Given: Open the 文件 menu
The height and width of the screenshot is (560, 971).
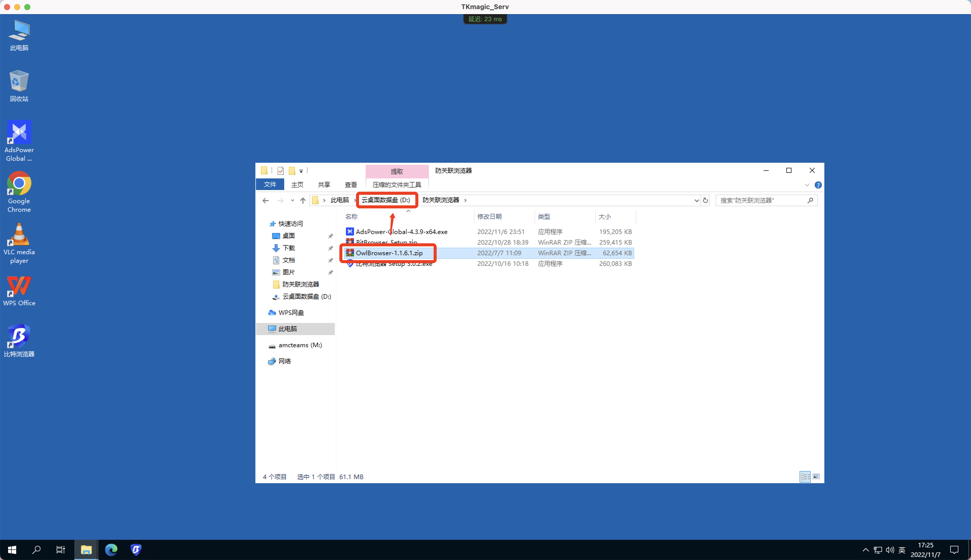Looking at the screenshot, I should click(x=270, y=185).
